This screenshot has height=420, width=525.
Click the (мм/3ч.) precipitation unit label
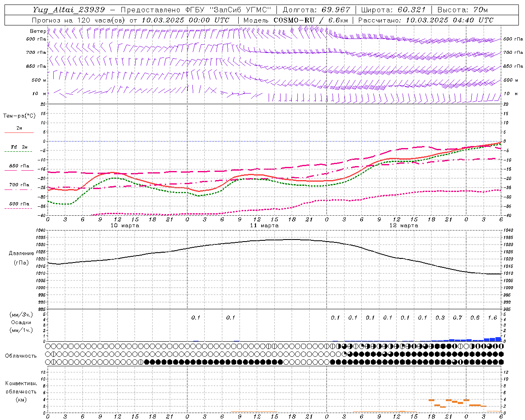[x=21, y=315]
